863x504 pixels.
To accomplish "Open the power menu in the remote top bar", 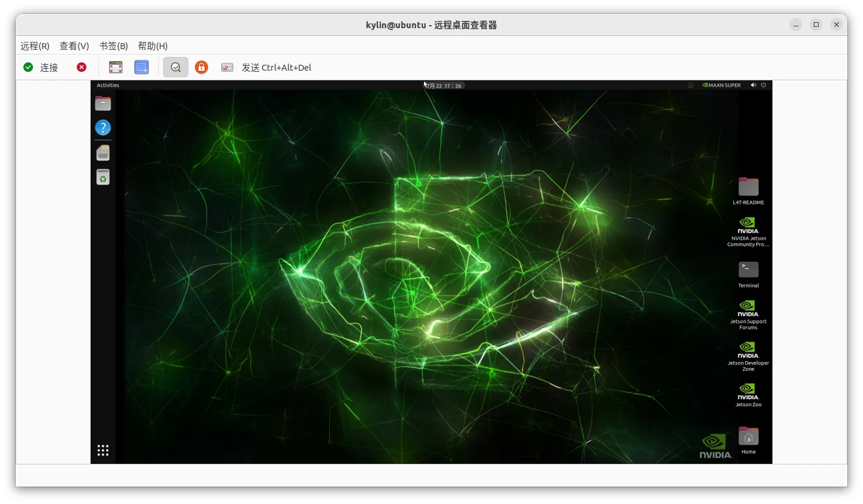I will click(763, 84).
